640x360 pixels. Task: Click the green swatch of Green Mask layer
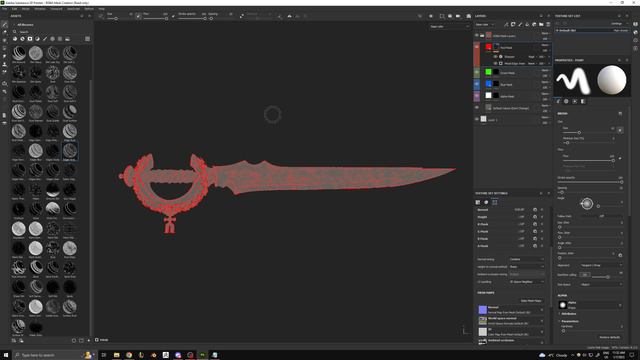(488, 72)
